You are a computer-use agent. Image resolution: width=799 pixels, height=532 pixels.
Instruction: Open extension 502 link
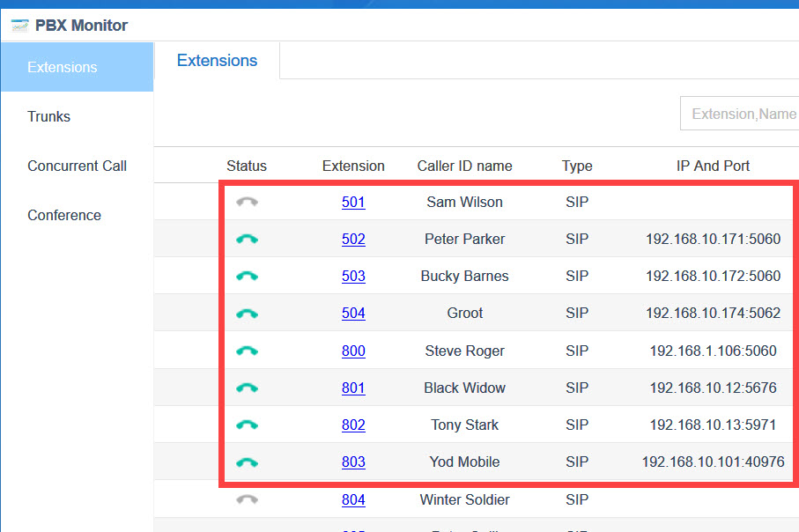353,239
